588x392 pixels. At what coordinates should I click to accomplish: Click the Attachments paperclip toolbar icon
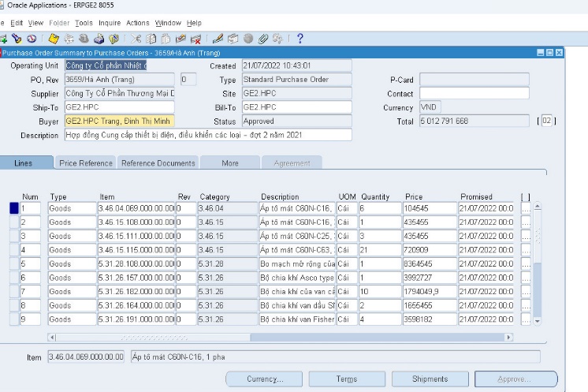click(263, 39)
